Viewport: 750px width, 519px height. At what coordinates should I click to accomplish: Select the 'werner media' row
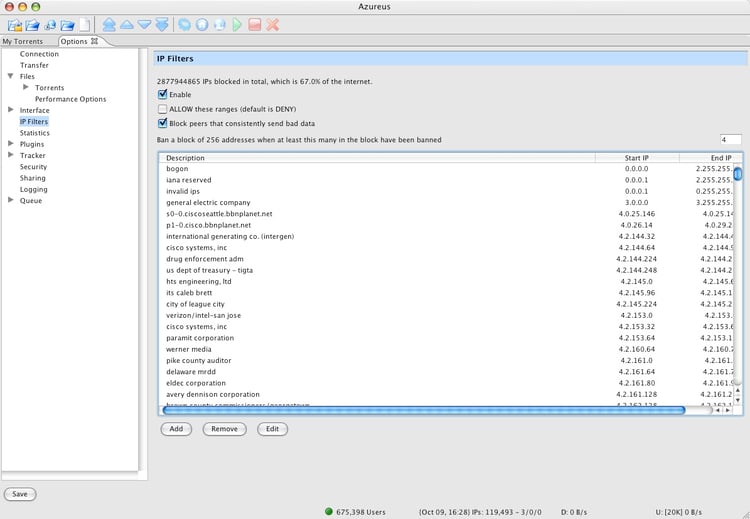pyautogui.click(x=446, y=349)
